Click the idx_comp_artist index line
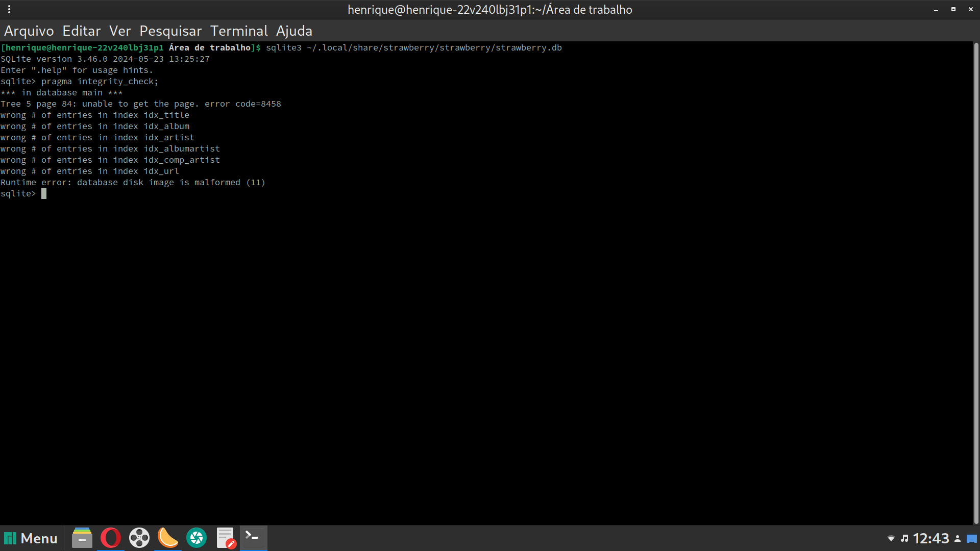Viewport: 980px width, 551px height. [110, 160]
